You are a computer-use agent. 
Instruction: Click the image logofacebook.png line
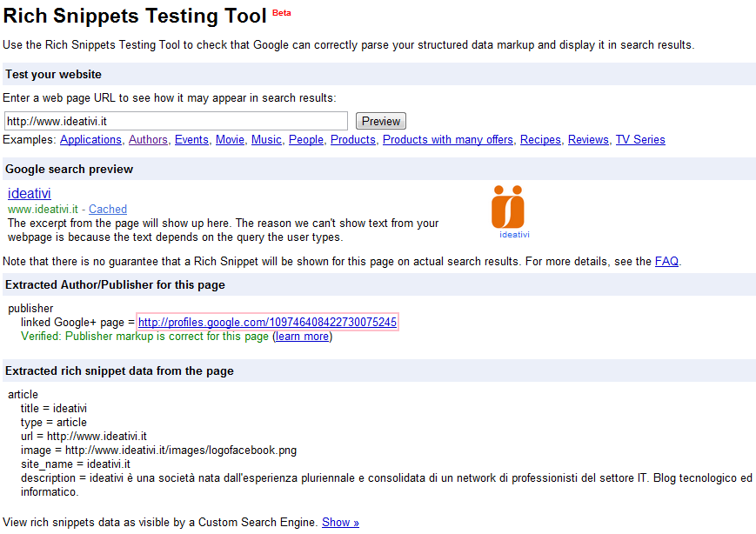point(158,451)
